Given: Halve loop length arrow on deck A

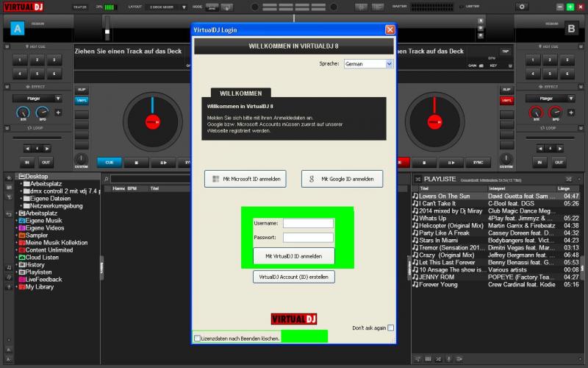Looking at the screenshot, I should click(27, 149).
